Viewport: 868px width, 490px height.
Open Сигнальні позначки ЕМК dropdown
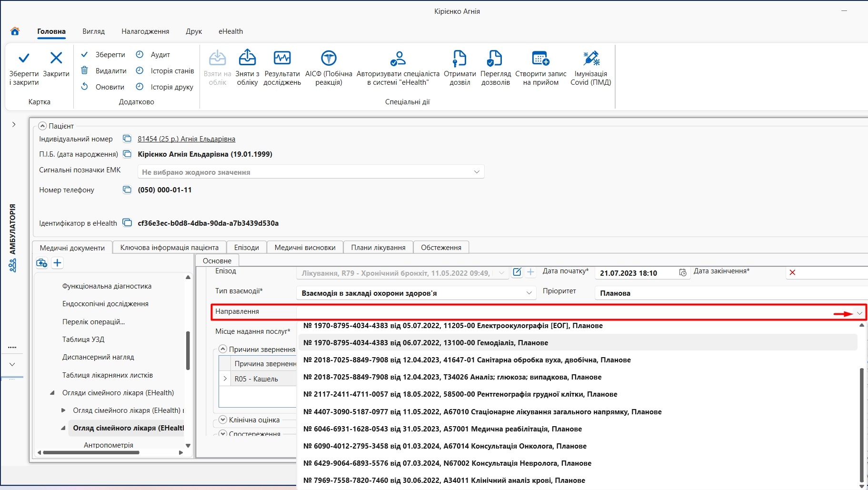pos(477,172)
